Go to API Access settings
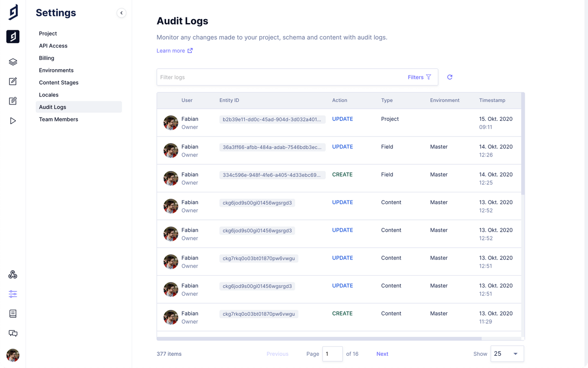The width and height of the screenshot is (588, 368). [53, 46]
